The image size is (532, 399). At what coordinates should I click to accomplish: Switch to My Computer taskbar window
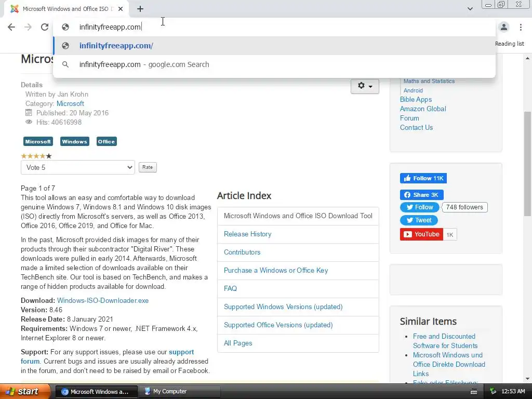click(x=180, y=392)
